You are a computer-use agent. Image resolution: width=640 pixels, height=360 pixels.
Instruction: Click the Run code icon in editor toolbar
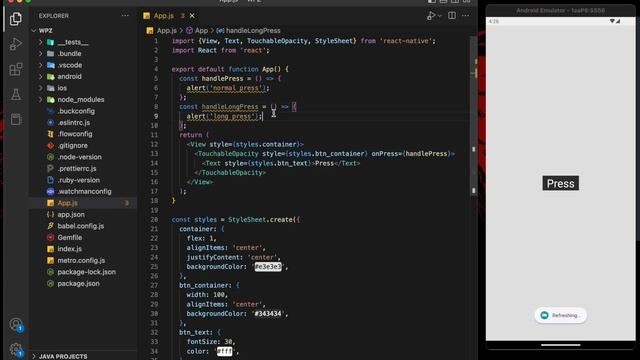(x=431, y=16)
